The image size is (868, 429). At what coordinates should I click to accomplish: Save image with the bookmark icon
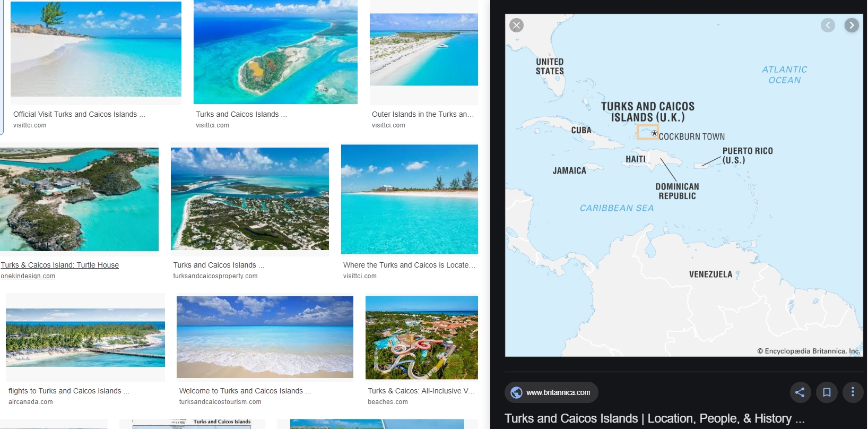pos(827,392)
